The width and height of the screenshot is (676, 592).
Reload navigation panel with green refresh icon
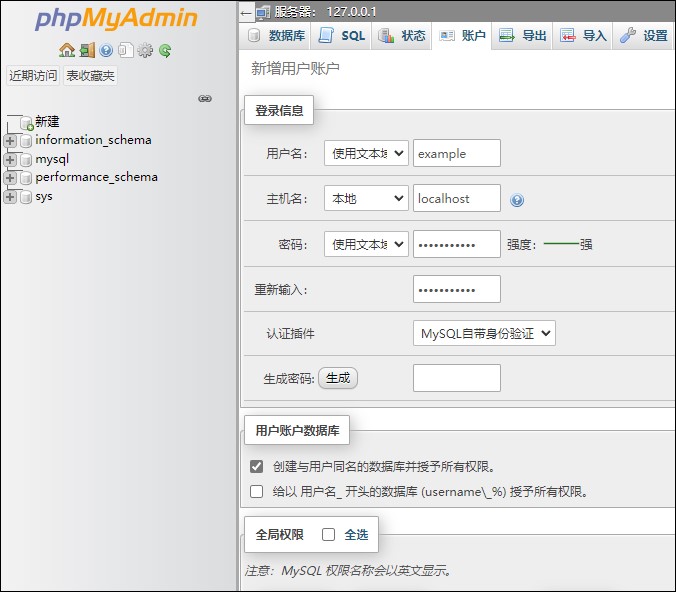pos(165,50)
